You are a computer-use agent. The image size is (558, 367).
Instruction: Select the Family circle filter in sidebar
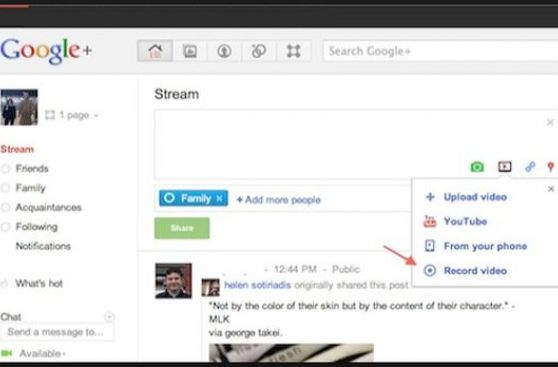[30, 188]
